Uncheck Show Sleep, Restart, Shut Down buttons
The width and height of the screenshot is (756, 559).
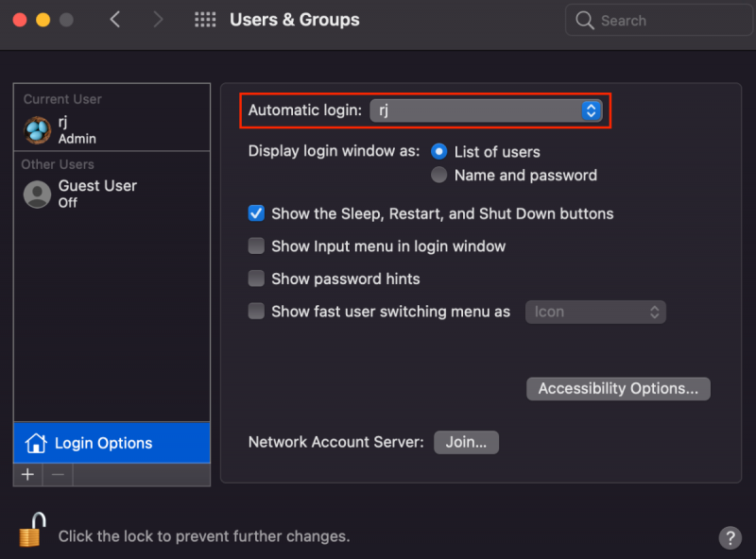click(x=256, y=213)
